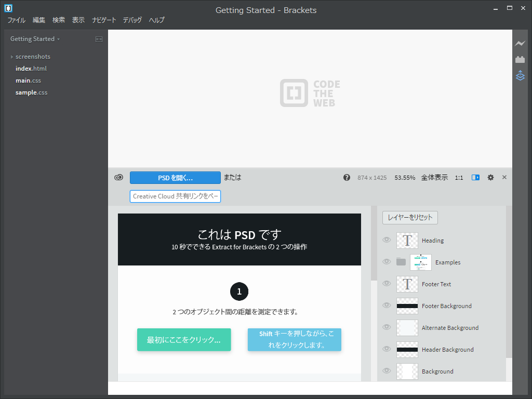This screenshot has width=532, height=399.
Task: Open the Extract settings gear
Action: point(490,177)
